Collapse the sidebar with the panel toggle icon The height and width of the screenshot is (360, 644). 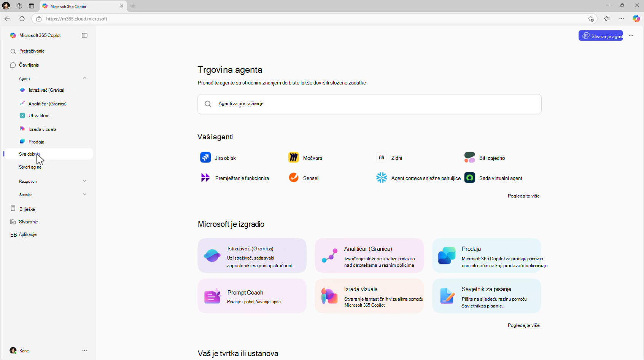tap(84, 35)
